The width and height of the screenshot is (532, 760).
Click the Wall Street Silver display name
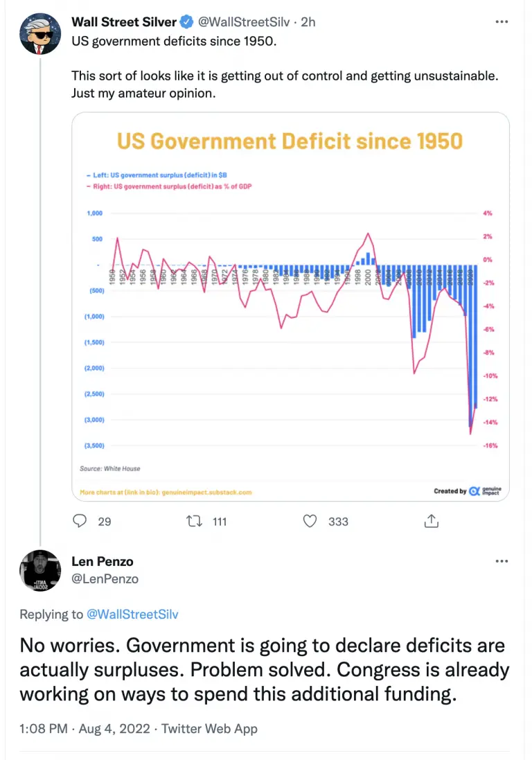click(124, 21)
